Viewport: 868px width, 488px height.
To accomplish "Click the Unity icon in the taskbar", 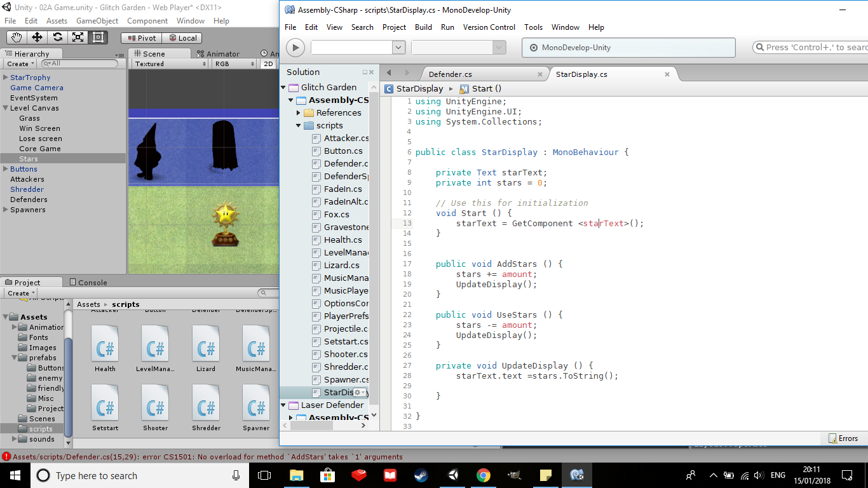I will click(x=452, y=475).
